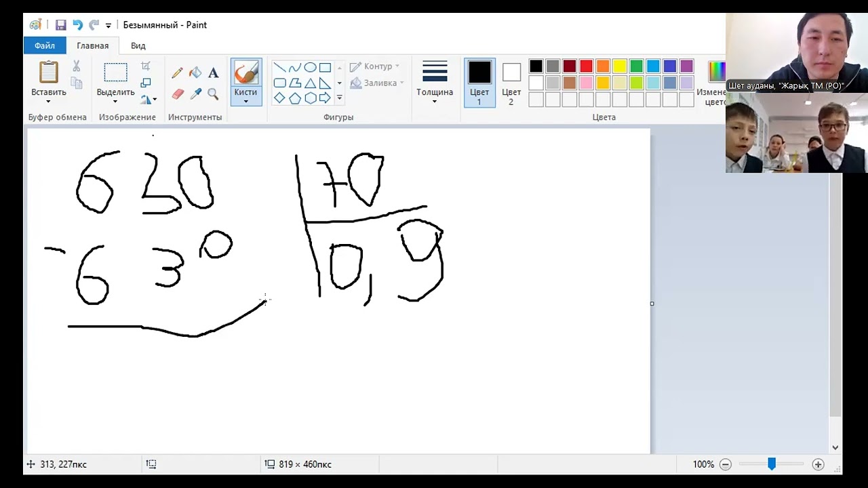Open the Rotate or flip dropdown

(x=149, y=99)
